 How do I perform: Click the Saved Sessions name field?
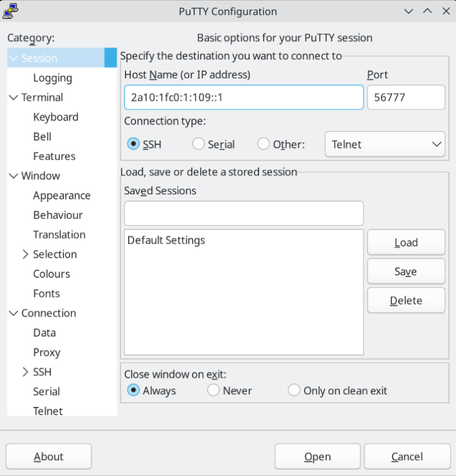pyautogui.click(x=244, y=213)
